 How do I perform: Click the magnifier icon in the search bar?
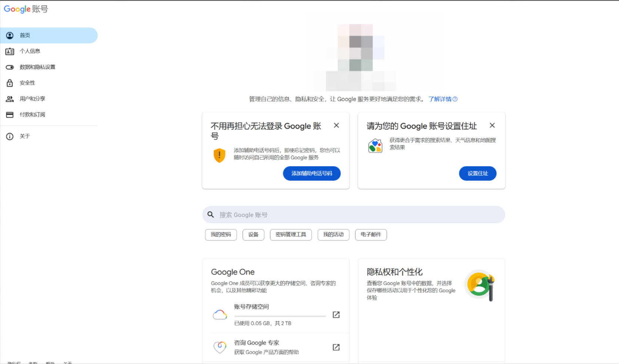pyautogui.click(x=211, y=215)
